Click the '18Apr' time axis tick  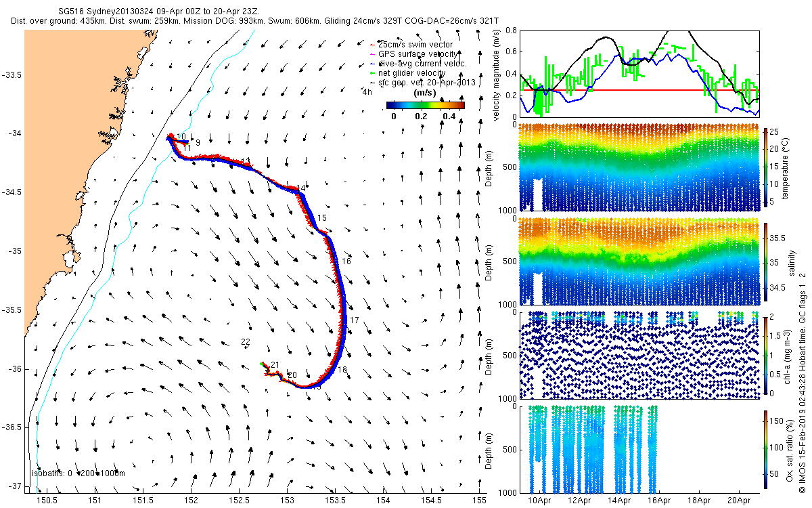coord(699,501)
